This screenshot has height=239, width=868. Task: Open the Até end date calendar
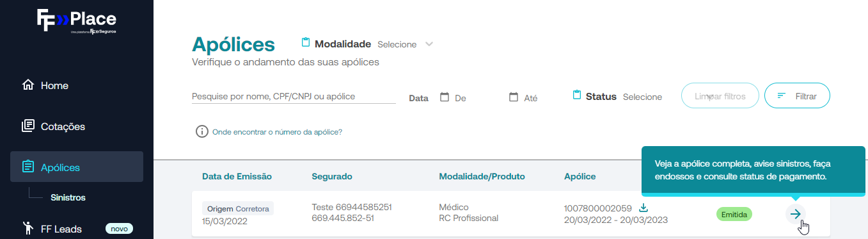tap(513, 97)
